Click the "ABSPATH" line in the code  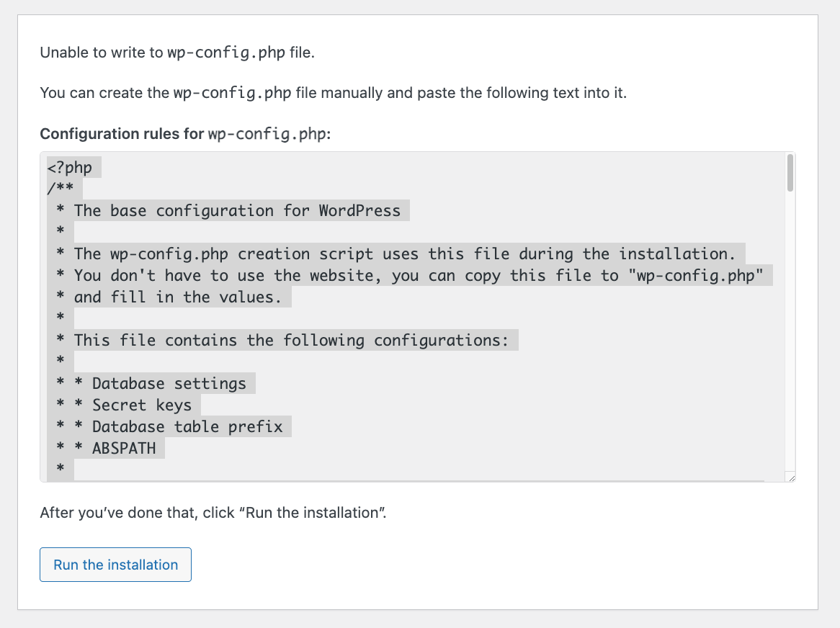(x=122, y=448)
